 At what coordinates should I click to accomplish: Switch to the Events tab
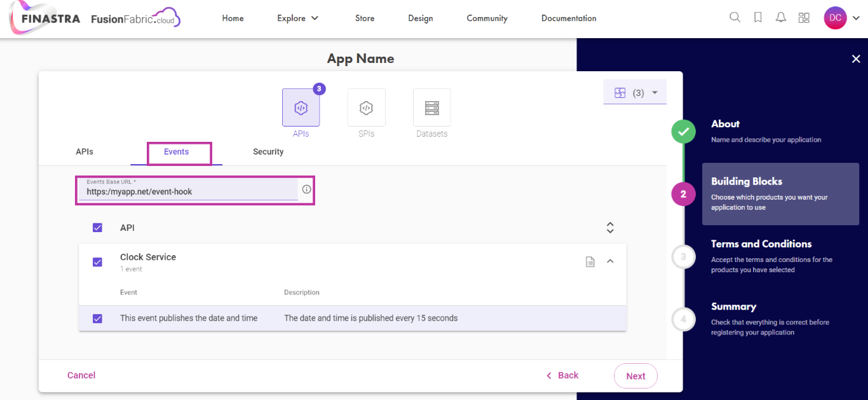pos(176,152)
